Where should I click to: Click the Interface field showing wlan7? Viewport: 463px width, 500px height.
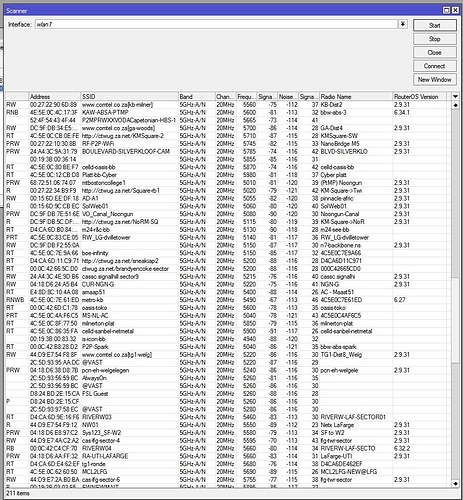tap(216, 24)
